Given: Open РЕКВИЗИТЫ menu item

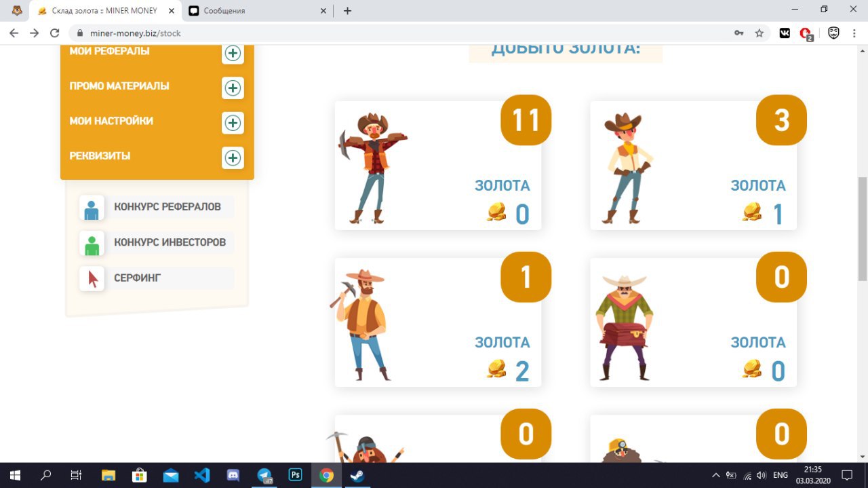Looking at the screenshot, I should click(x=100, y=156).
